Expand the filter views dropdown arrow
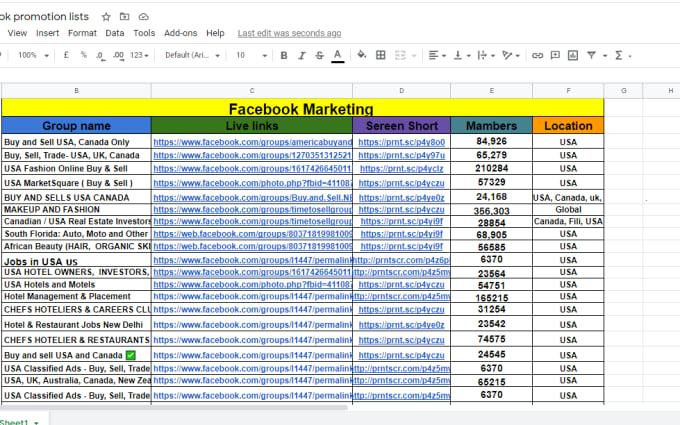The height and width of the screenshot is (425, 680). point(605,56)
